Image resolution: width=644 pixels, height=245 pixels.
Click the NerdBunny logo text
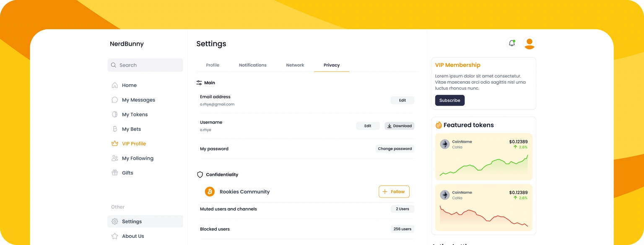(x=127, y=44)
